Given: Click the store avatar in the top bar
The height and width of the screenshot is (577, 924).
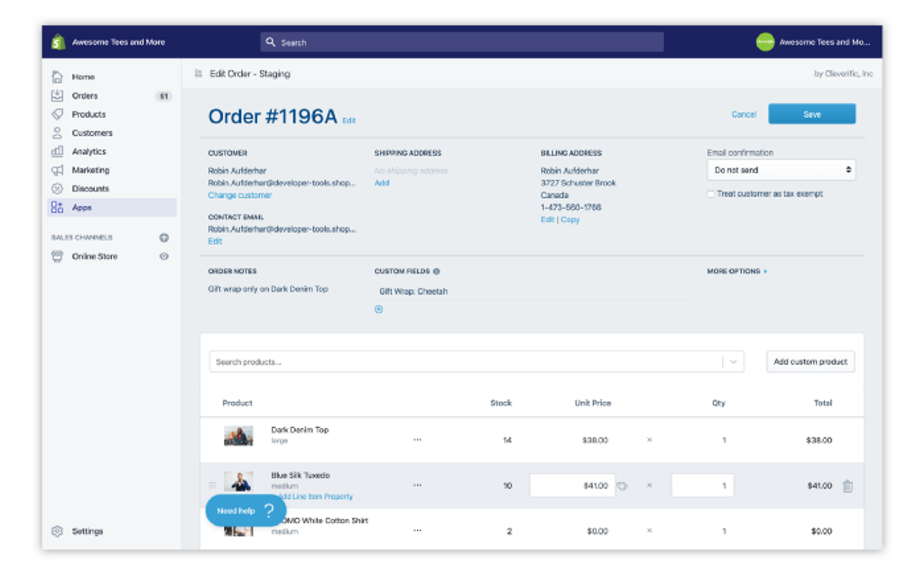Looking at the screenshot, I should [765, 42].
